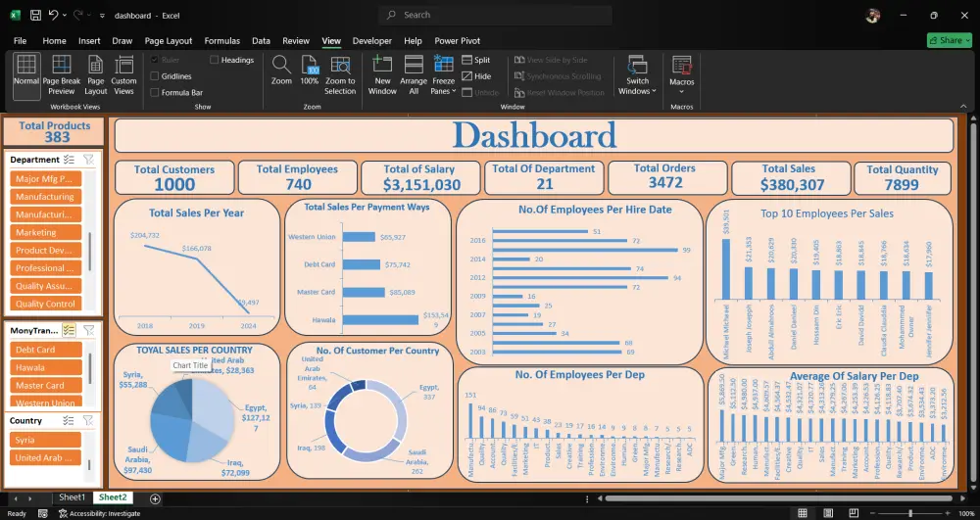980x520 pixels.
Task: Open a New Window
Action: pyautogui.click(x=382, y=75)
